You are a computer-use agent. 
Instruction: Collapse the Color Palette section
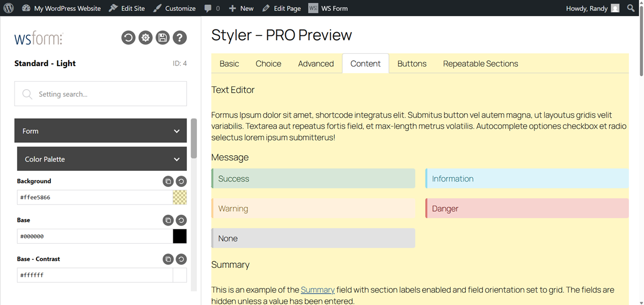(x=177, y=159)
